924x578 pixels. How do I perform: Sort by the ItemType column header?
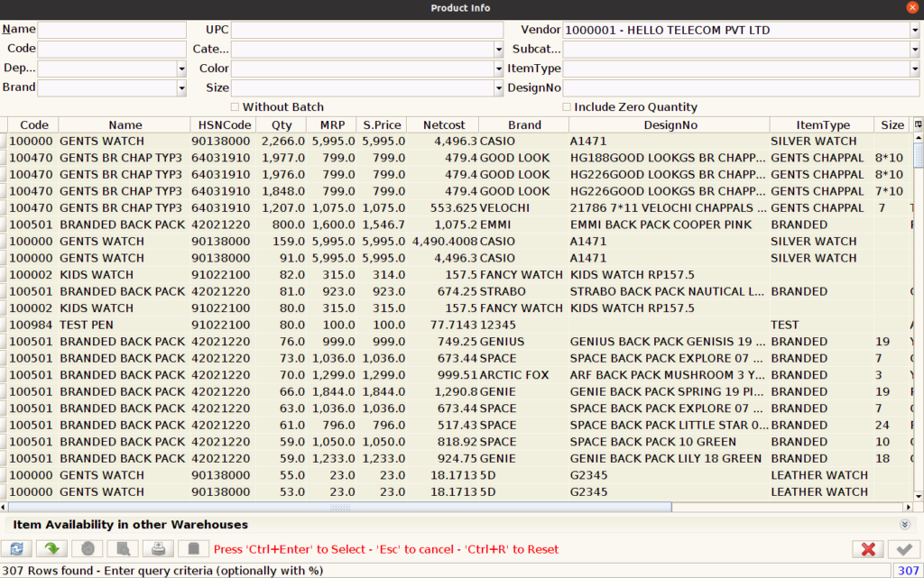point(823,124)
